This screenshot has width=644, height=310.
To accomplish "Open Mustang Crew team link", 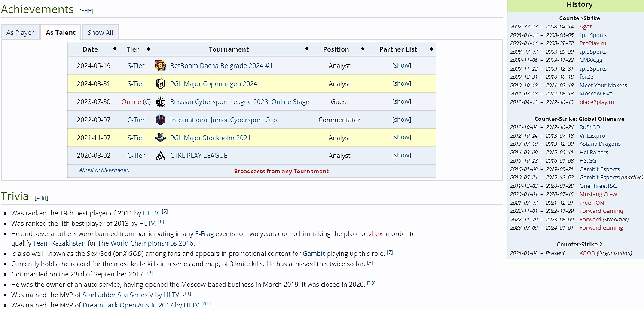I will point(598,194).
